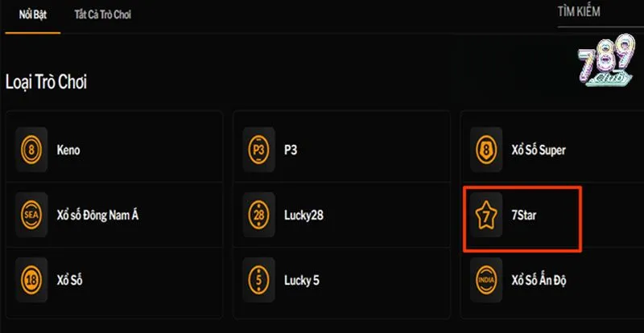644x333 pixels.
Task: Select the Xổ Số Super icon
Action: coord(485,150)
